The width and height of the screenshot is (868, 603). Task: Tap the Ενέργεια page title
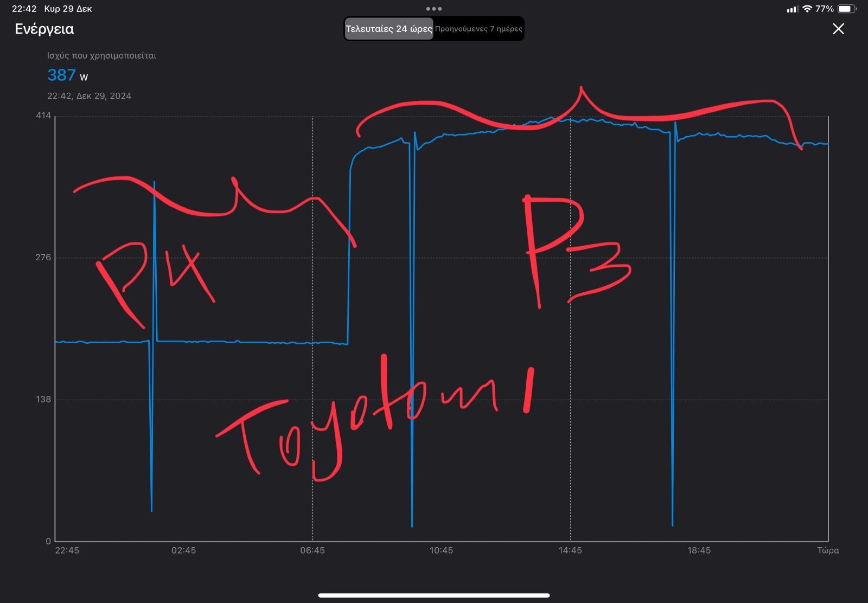click(x=44, y=29)
